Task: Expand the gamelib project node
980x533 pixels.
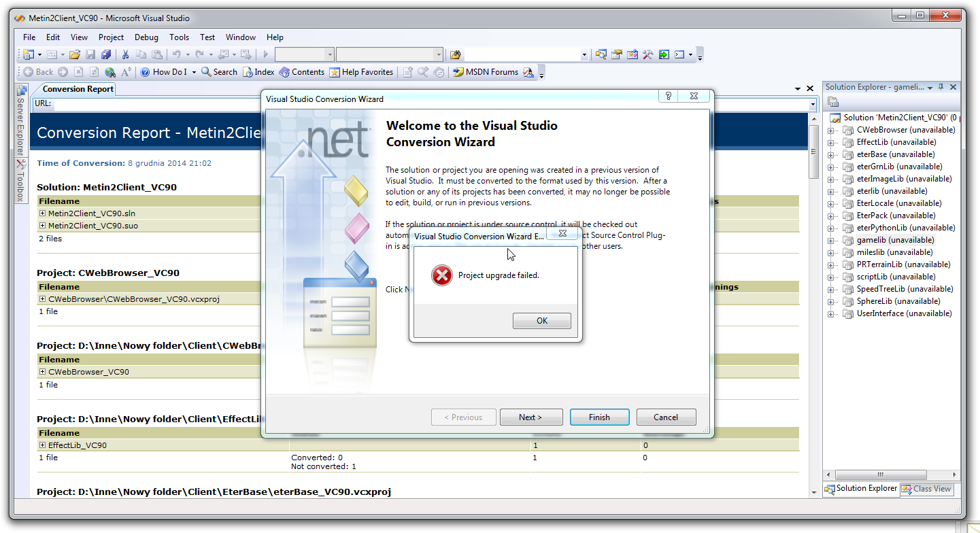Action: 830,240
